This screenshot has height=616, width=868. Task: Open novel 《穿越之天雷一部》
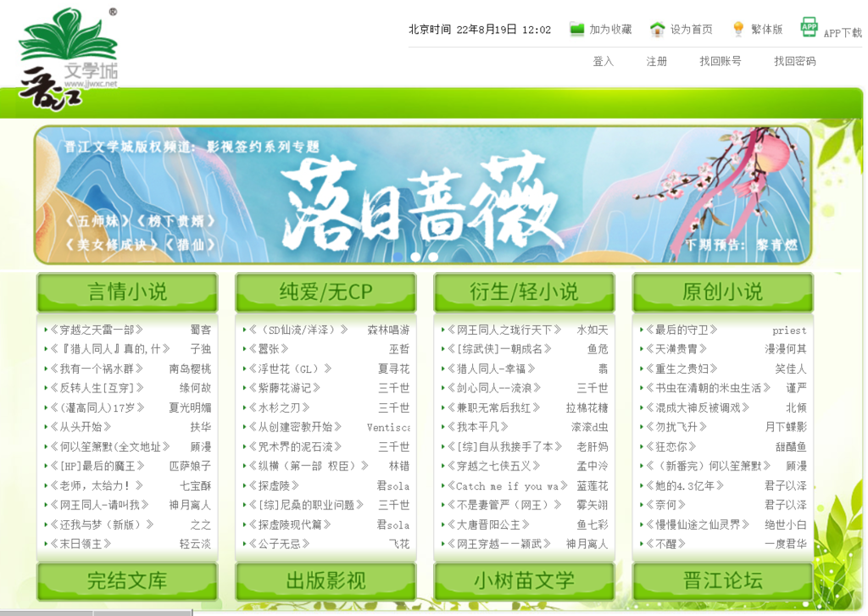pyautogui.click(x=97, y=330)
